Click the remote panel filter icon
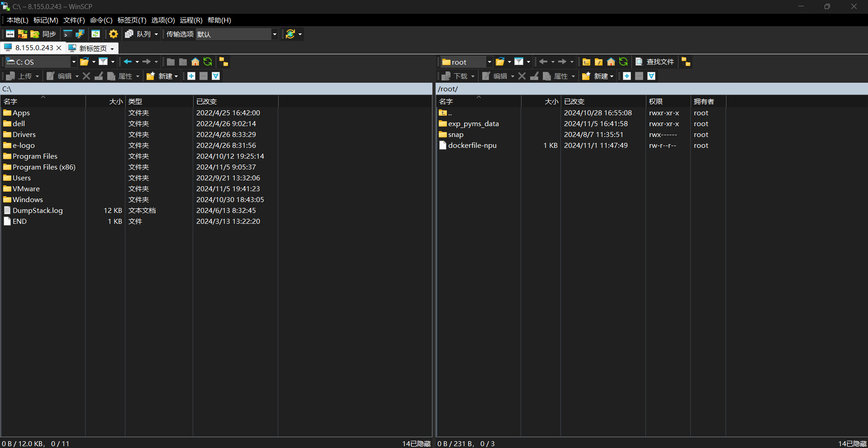868x448 pixels. pos(519,62)
